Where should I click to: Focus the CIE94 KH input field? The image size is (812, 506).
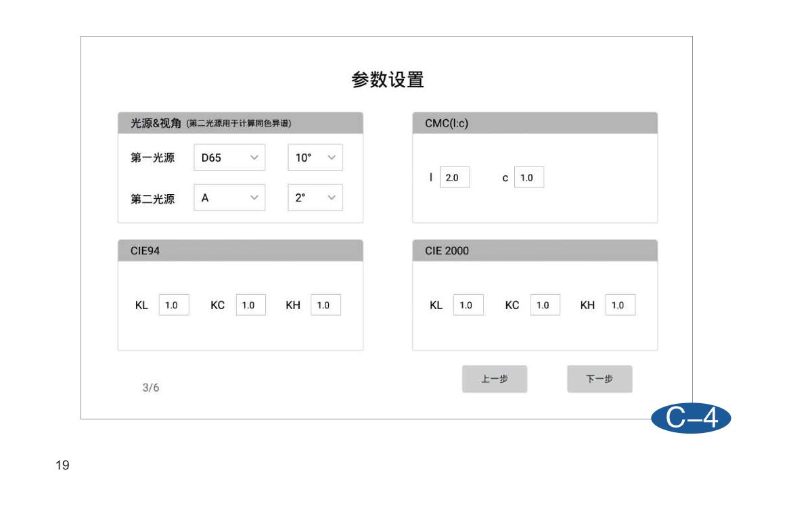click(x=325, y=305)
